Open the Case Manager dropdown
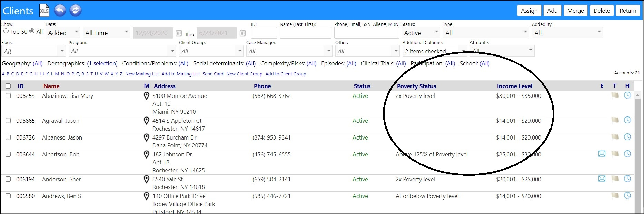 pyautogui.click(x=289, y=51)
